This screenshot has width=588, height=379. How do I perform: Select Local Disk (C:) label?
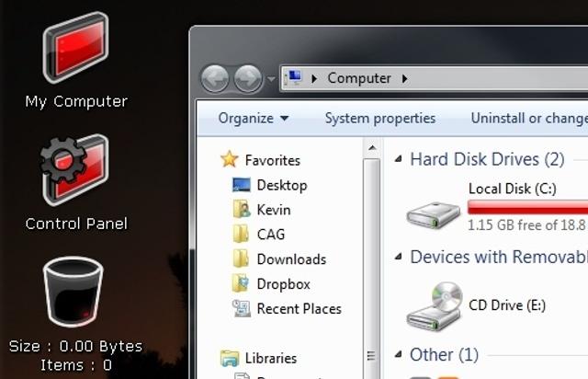pos(513,189)
